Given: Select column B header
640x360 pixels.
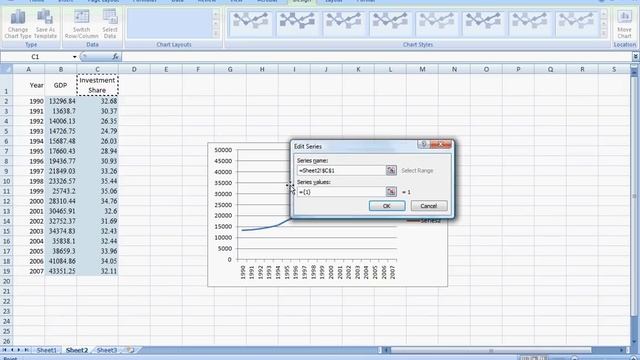Looking at the screenshot, I should pyautogui.click(x=61, y=69).
